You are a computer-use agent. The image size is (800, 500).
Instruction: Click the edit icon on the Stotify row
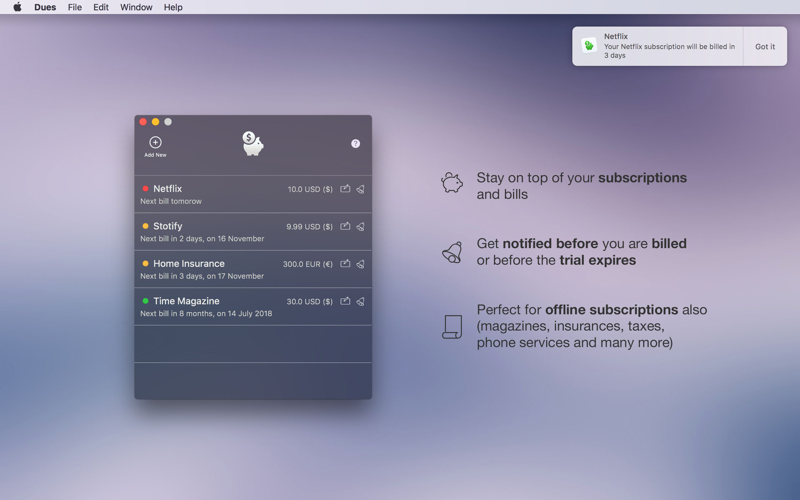(x=345, y=226)
